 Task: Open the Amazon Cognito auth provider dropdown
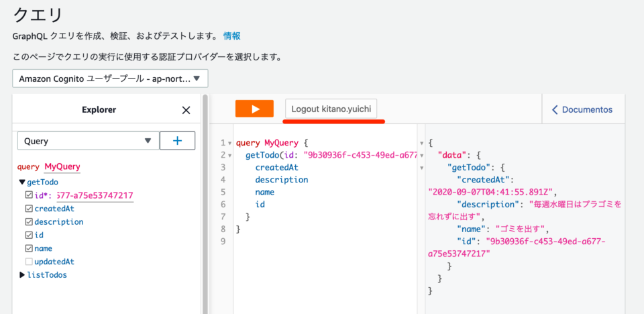[x=110, y=78]
